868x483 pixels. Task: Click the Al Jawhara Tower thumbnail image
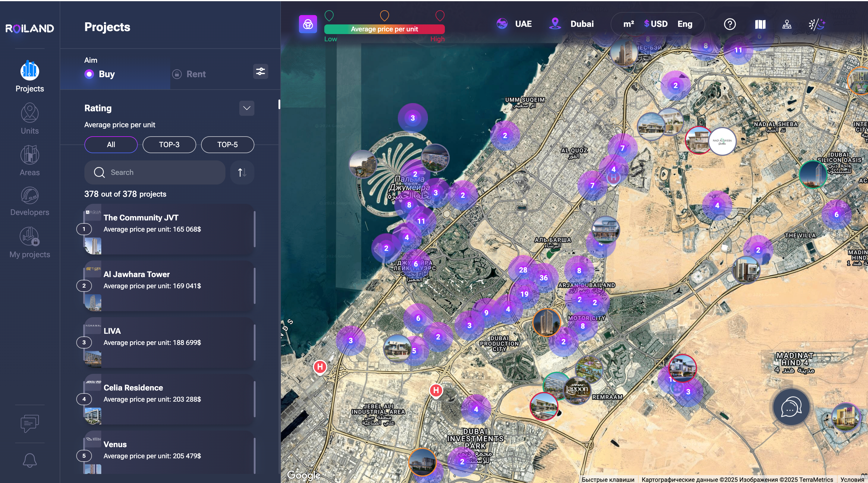(x=93, y=302)
